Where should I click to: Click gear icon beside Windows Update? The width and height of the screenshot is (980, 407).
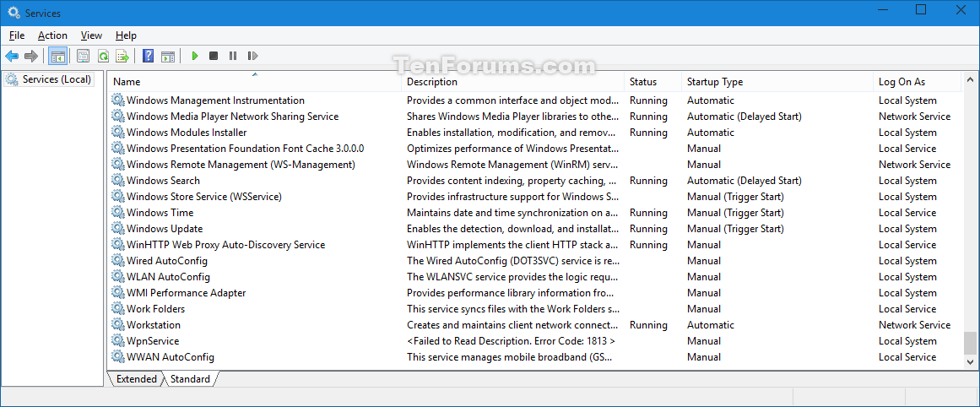(118, 229)
